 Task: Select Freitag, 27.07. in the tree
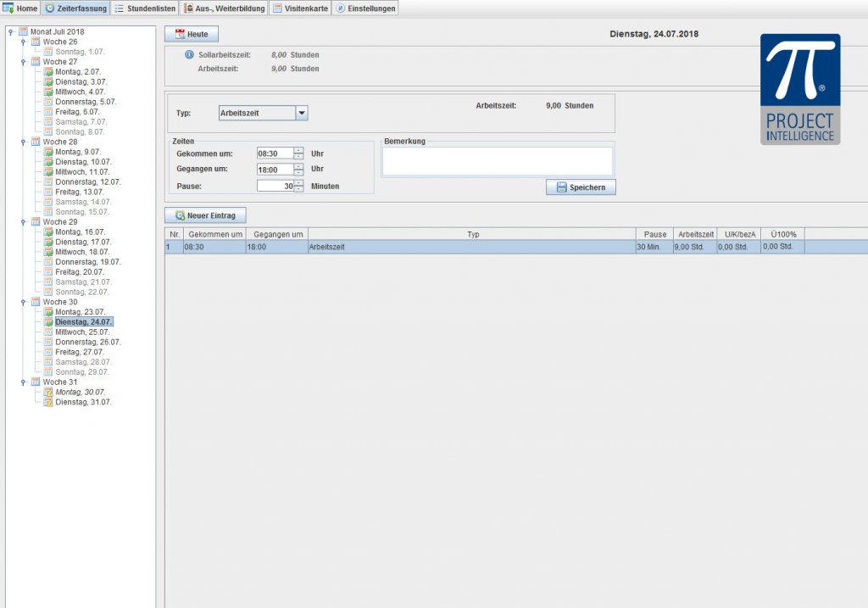[79, 352]
